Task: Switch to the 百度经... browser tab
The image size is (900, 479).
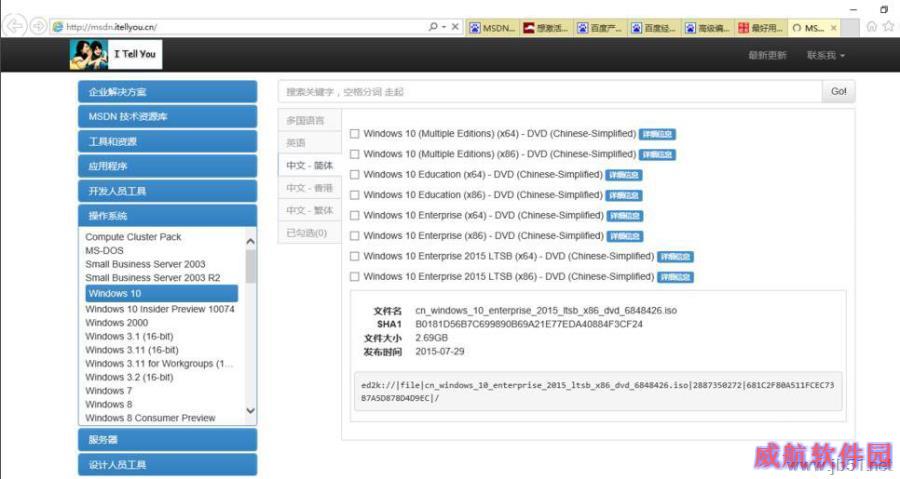Action: point(654,28)
